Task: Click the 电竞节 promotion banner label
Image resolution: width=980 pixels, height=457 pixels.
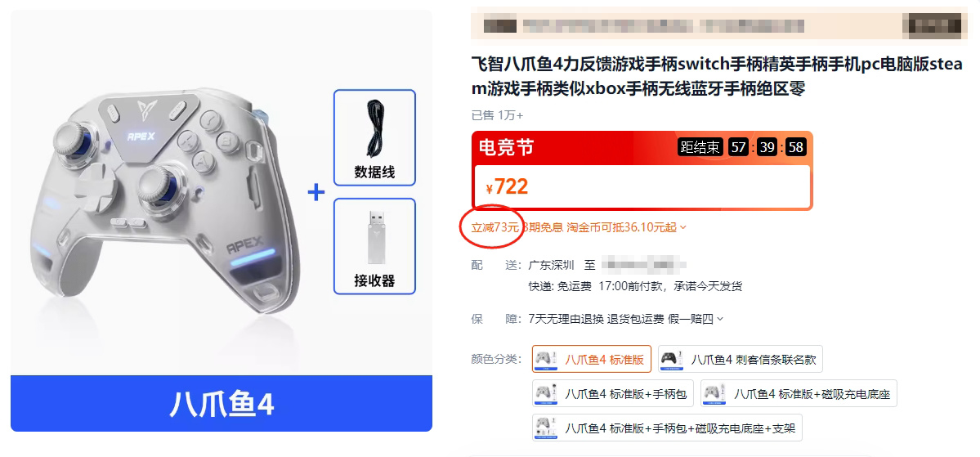Action: pos(506,147)
